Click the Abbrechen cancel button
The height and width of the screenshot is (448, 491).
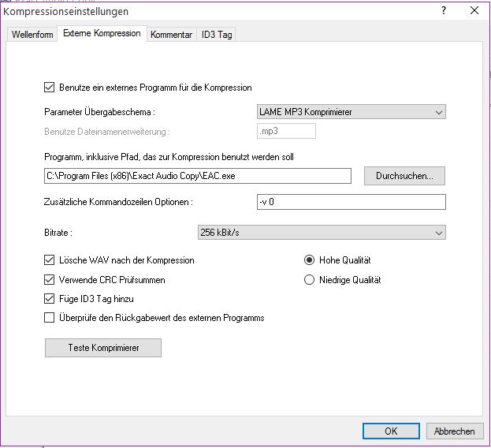(455, 431)
